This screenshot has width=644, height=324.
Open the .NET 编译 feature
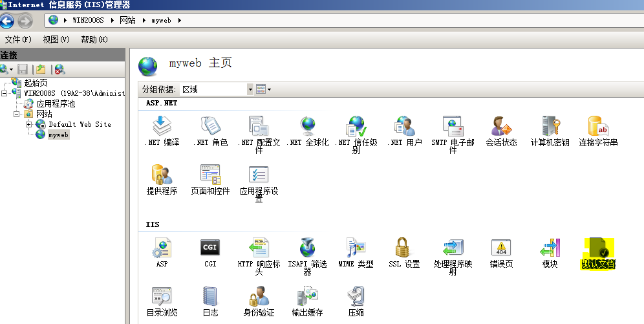coord(162,131)
